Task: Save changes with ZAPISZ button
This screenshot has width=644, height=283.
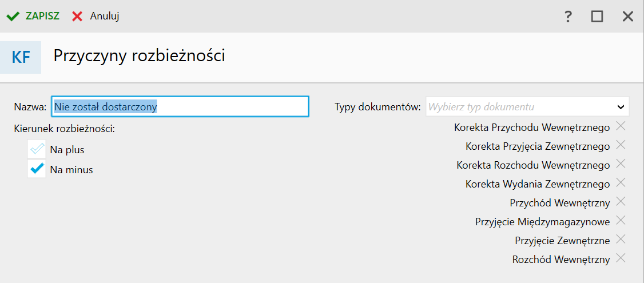Action: [33, 16]
